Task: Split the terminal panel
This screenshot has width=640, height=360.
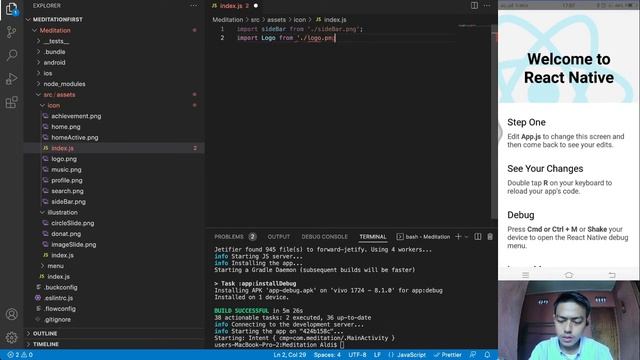Action: point(478,237)
